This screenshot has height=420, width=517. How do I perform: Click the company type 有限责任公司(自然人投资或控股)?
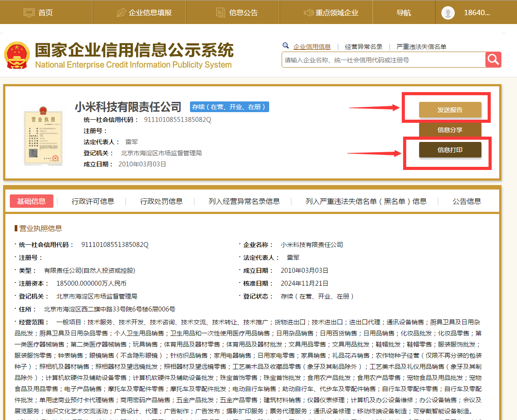pyautogui.click(x=90, y=271)
